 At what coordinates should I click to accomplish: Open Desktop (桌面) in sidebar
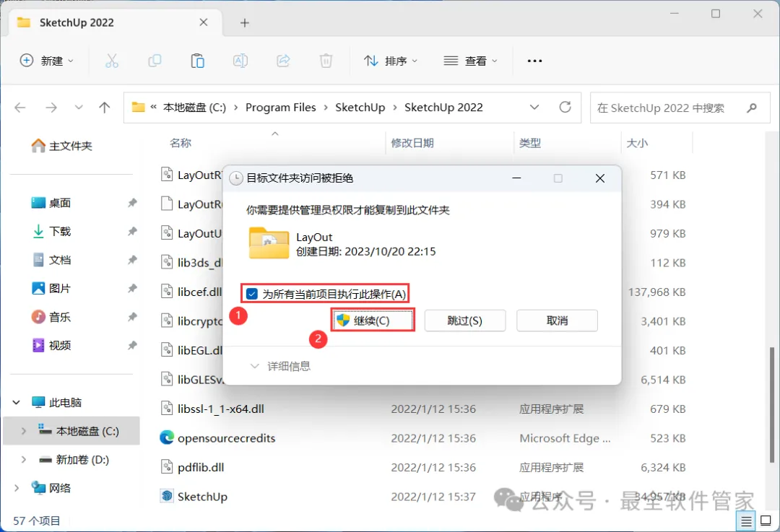tap(51, 203)
